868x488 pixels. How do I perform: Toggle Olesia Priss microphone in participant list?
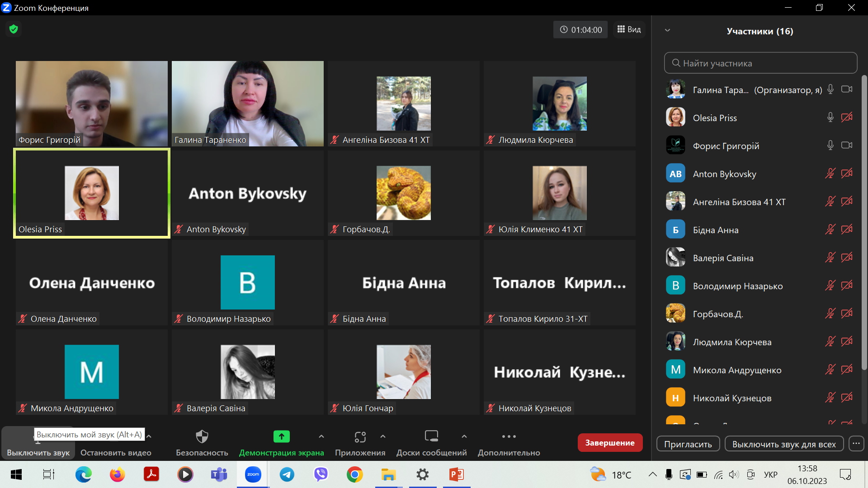830,117
